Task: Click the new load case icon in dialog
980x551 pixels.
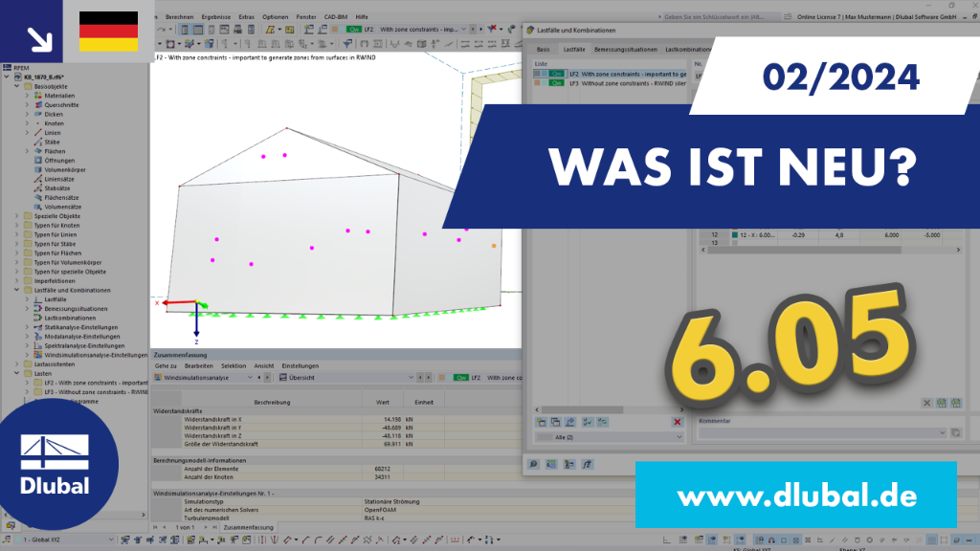Action: (x=542, y=422)
